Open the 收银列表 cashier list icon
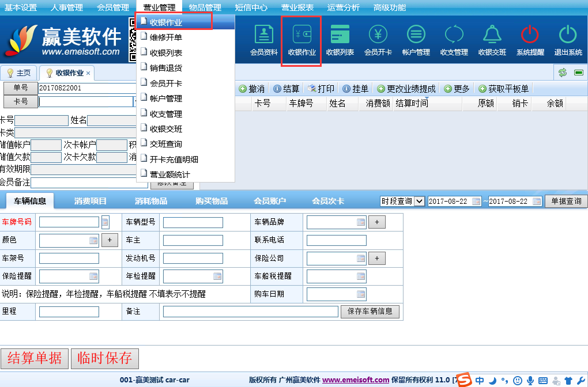Image resolution: width=588 pixels, height=387 pixels. click(x=340, y=40)
